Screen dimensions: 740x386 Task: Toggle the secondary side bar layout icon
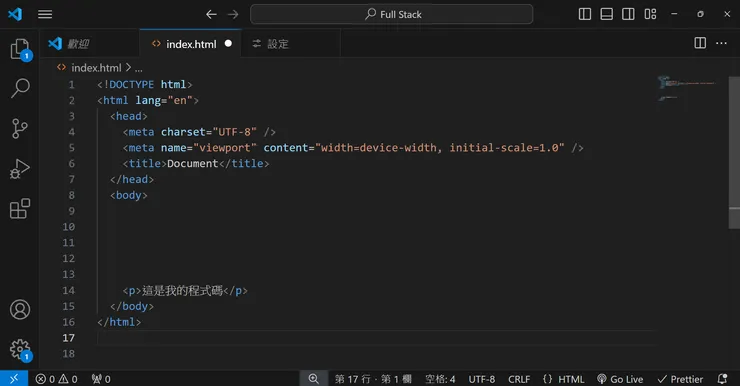click(x=628, y=14)
